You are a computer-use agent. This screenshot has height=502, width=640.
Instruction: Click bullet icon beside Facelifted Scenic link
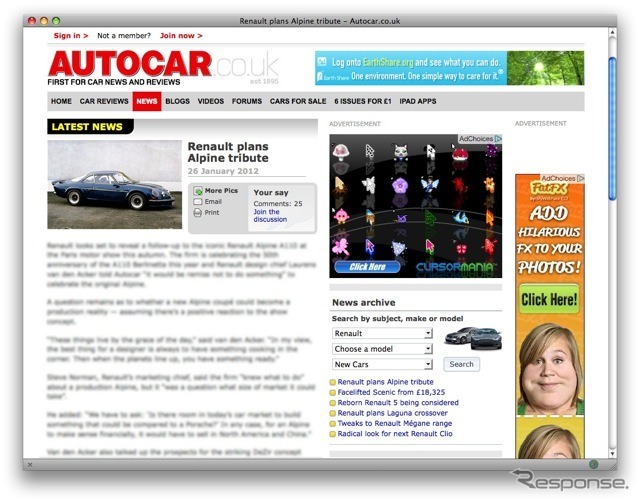(x=333, y=393)
